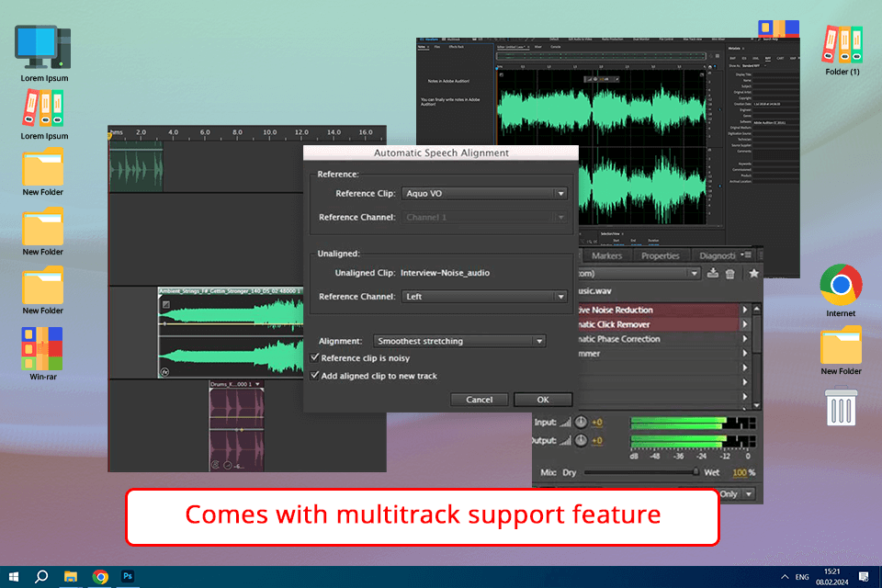882x588 pixels.
Task: Click the Output level meter icon
Action: 565,441
